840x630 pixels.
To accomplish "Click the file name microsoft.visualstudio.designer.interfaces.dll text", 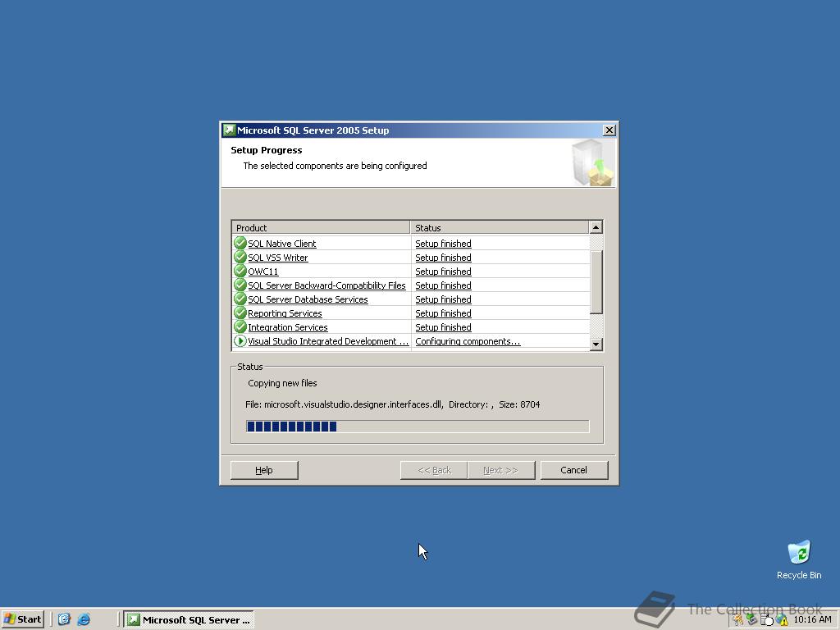I will click(353, 404).
